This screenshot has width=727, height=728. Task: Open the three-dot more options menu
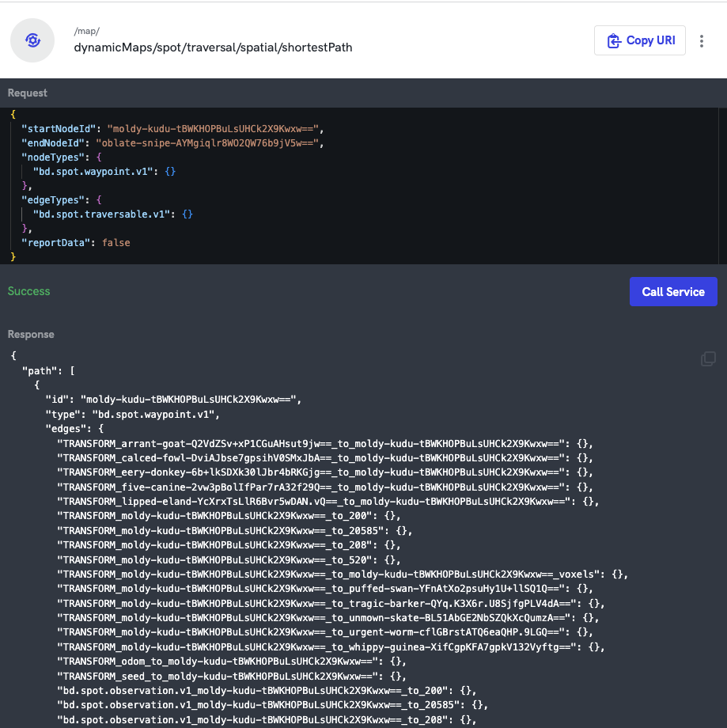702,41
